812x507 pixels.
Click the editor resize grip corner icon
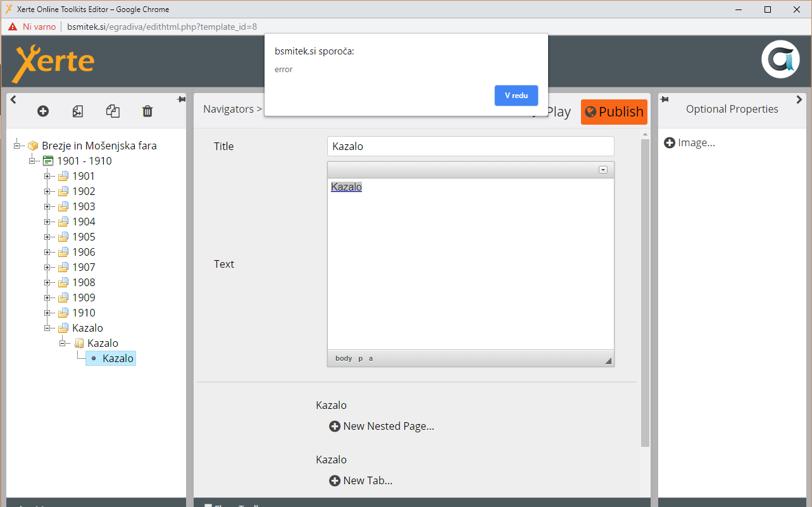click(608, 360)
